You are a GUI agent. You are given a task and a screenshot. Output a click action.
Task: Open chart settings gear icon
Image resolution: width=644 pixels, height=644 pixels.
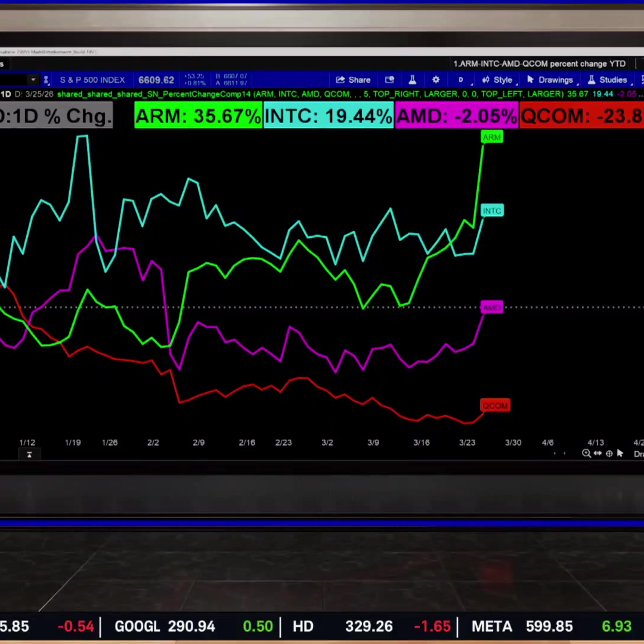point(436,80)
